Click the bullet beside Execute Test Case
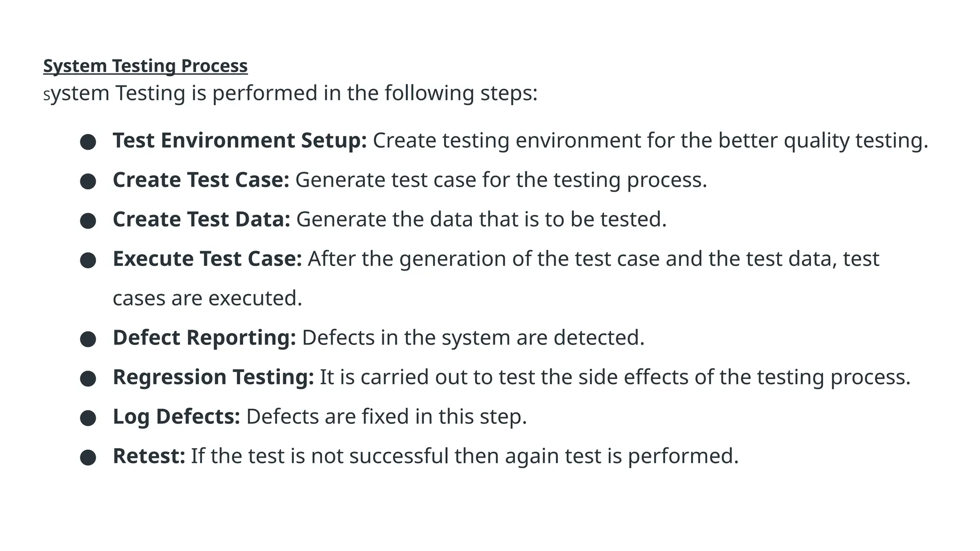The image size is (980, 551). pyautogui.click(x=88, y=260)
